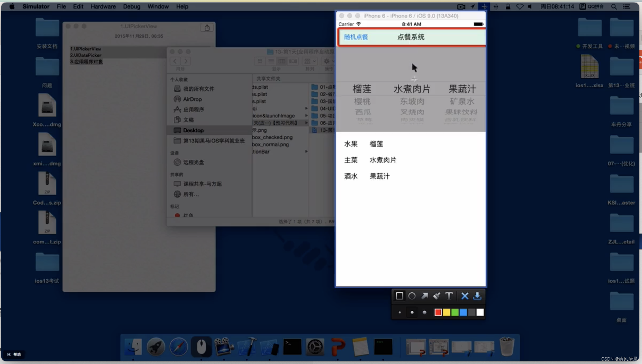Select the text annotation tool
This screenshot has width=642, height=364.
[x=449, y=296]
